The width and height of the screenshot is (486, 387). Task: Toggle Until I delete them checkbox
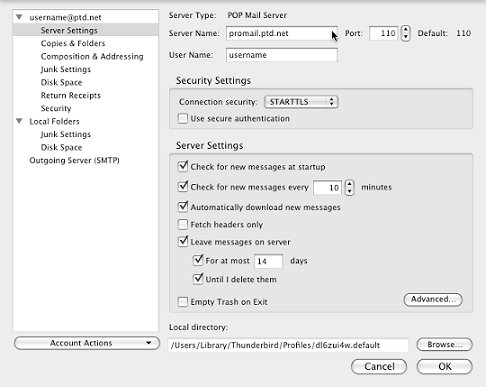click(198, 279)
